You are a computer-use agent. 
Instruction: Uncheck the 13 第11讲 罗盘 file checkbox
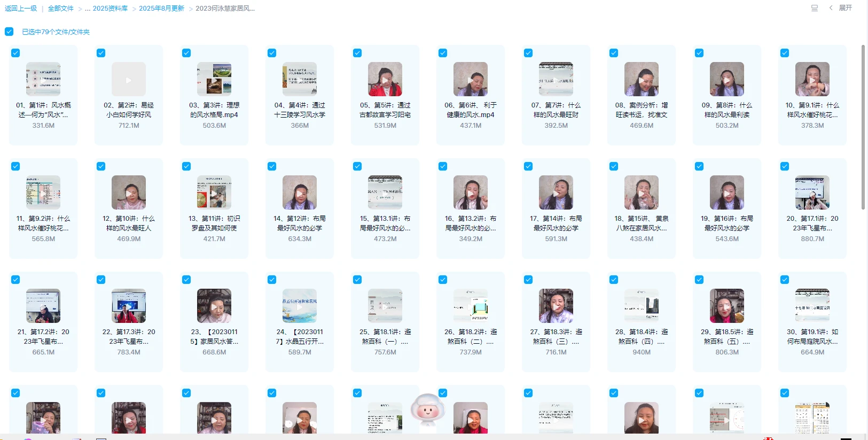coord(186,166)
